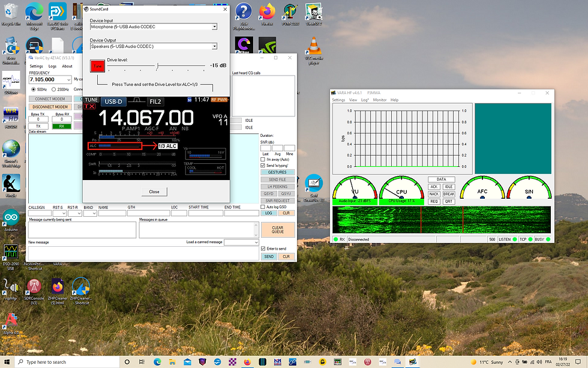Open the Firefox desktop shortcut
The height and width of the screenshot is (368, 588).
pos(267,14)
